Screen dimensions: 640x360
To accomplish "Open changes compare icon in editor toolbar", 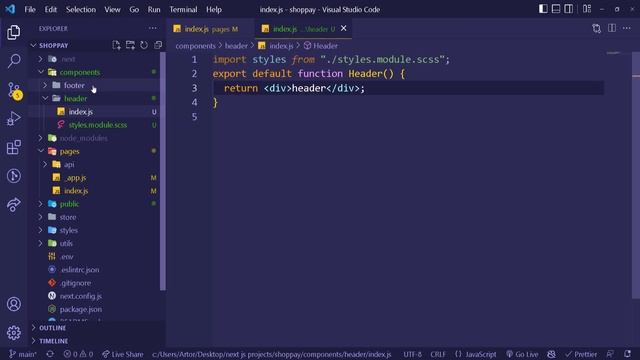I will pyautogui.click(x=596, y=28).
